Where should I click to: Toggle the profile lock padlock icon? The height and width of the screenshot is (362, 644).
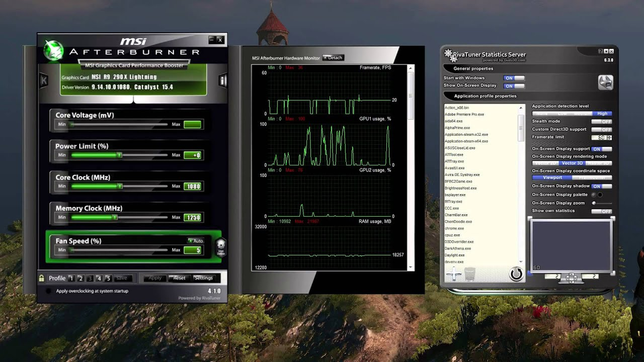point(41,278)
